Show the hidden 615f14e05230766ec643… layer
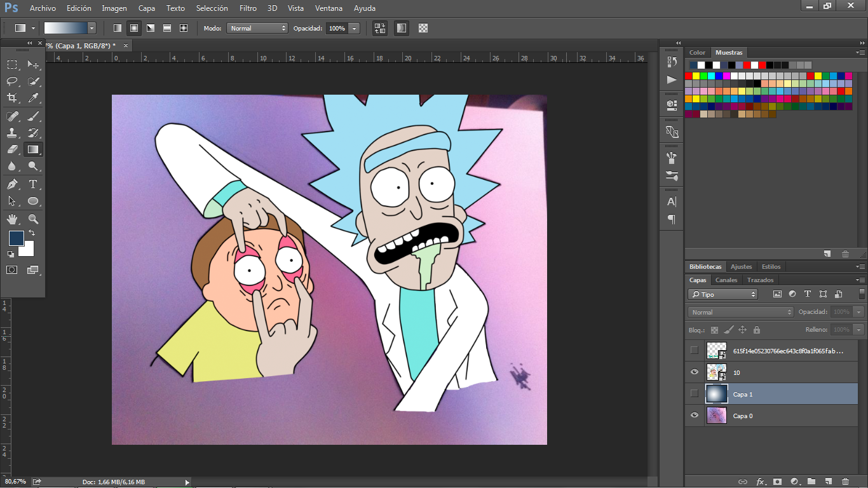 point(695,350)
